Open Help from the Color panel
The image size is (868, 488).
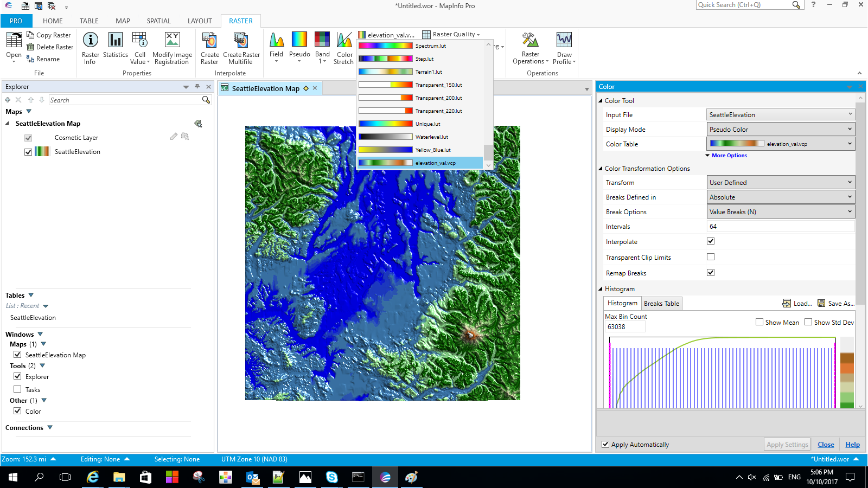tap(853, 444)
